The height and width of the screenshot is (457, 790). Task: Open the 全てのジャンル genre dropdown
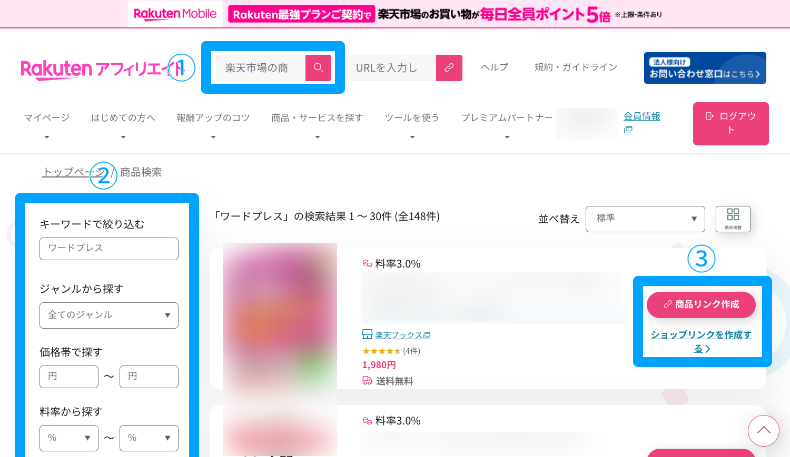tap(109, 315)
